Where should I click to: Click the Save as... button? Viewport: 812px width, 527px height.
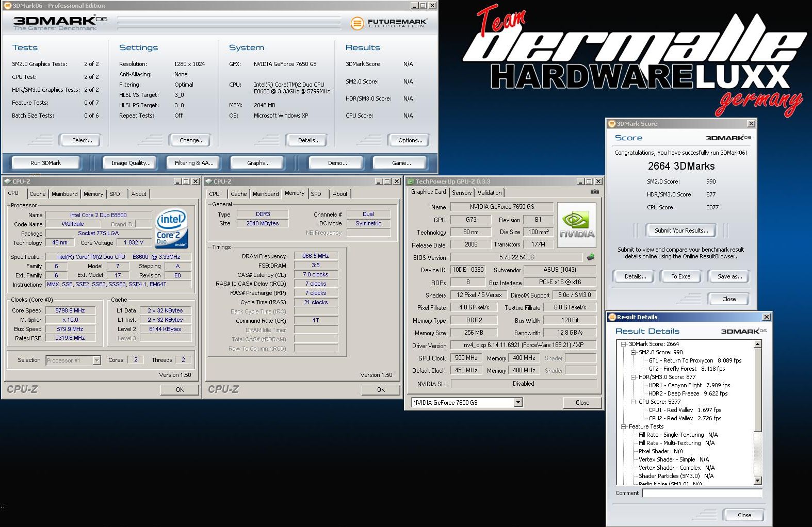tap(729, 276)
